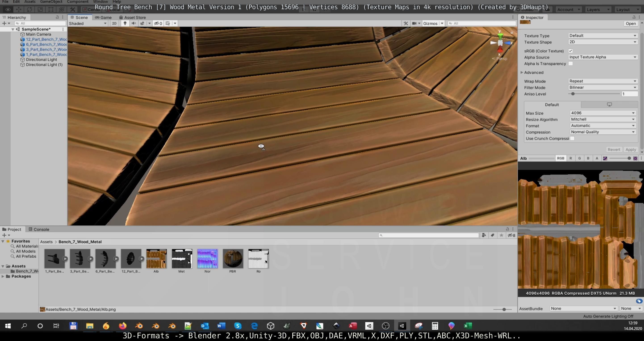Uncheck sRGB (Color Texture) checkbox
Viewport: 644px width, 341px height.
point(571,51)
